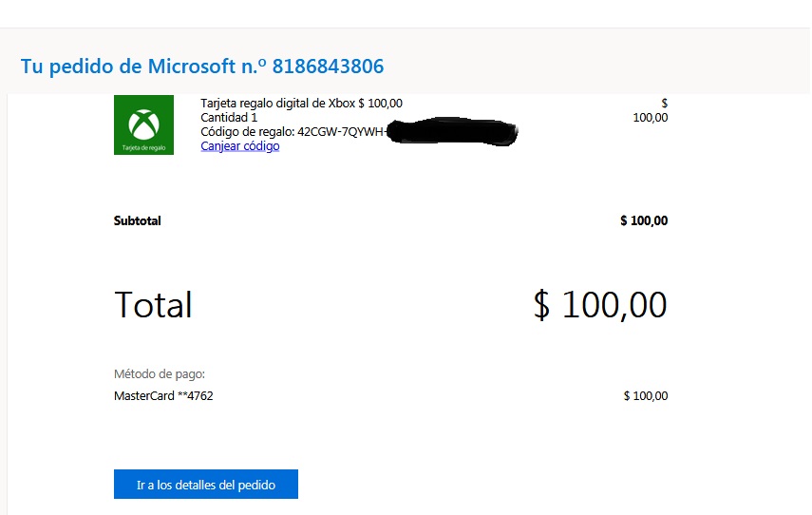
Task: Click the bold subtotal amount $ 100,00
Action: click(644, 220)
